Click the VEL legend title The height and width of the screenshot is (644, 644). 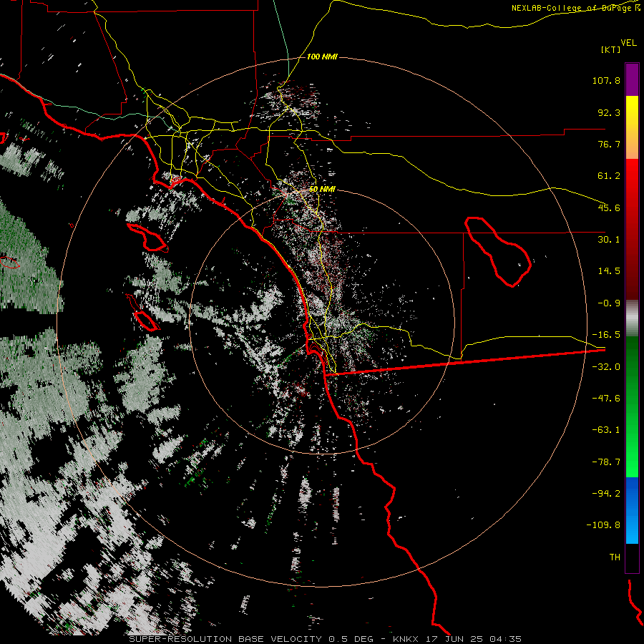628,43
